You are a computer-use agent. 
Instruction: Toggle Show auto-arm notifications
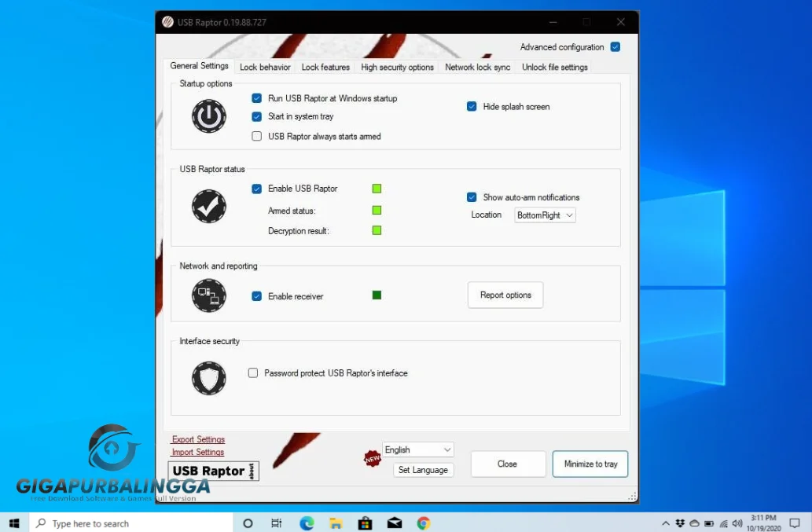[472, 197]
